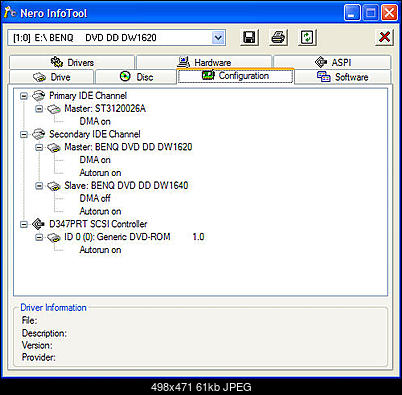Close the Nero InfoTool window
This screenshot has width=402, height=395.
[x=389, y=13]
